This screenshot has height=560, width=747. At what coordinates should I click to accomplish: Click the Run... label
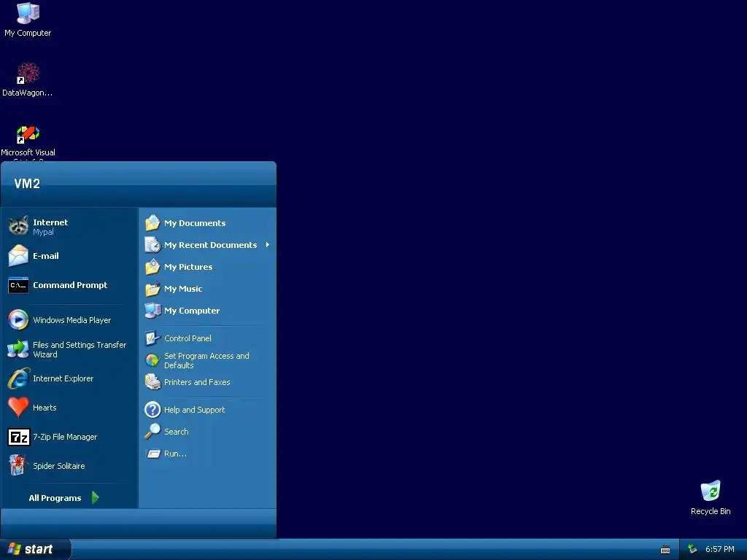pyautogui.click(x=175, y=454)
